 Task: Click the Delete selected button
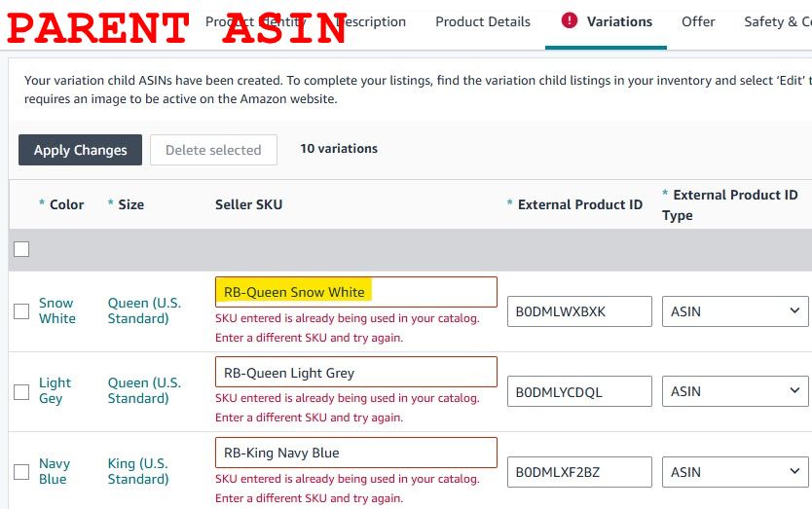[213, 150]
